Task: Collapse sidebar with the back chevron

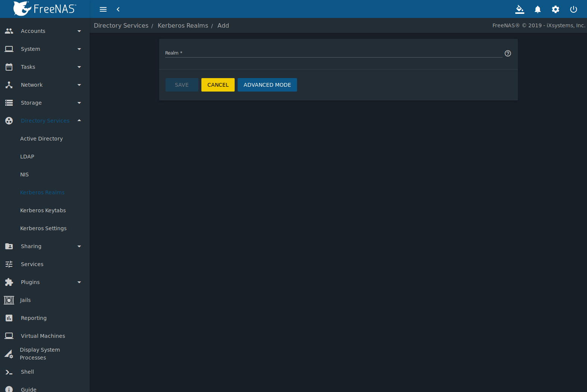Action: (x=118, y=9)
